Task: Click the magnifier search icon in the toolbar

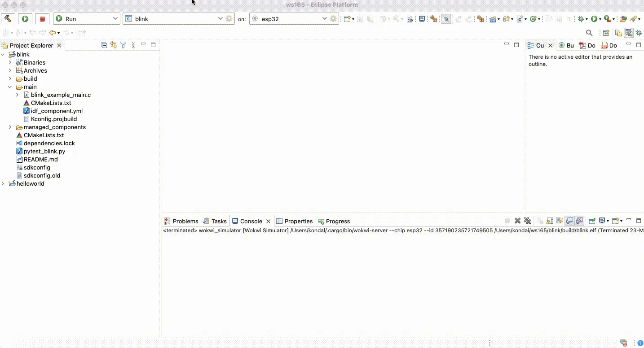Action: pyautogui.click(x=589, y=33)
